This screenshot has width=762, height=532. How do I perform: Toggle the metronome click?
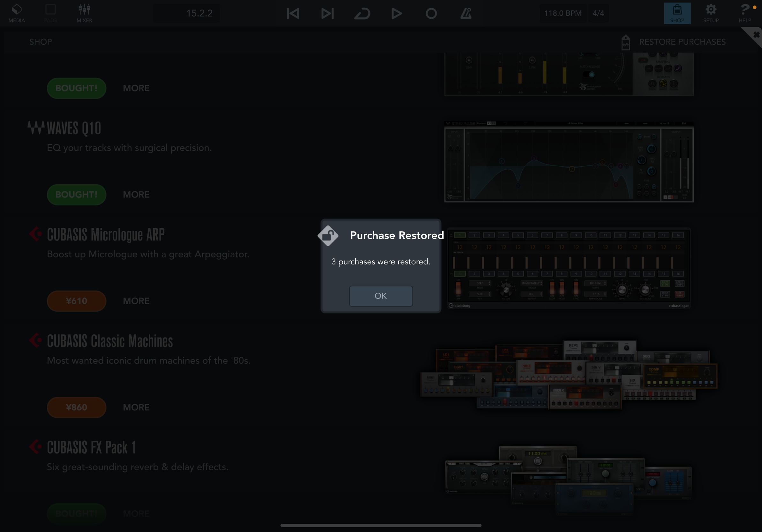(466, 13)
